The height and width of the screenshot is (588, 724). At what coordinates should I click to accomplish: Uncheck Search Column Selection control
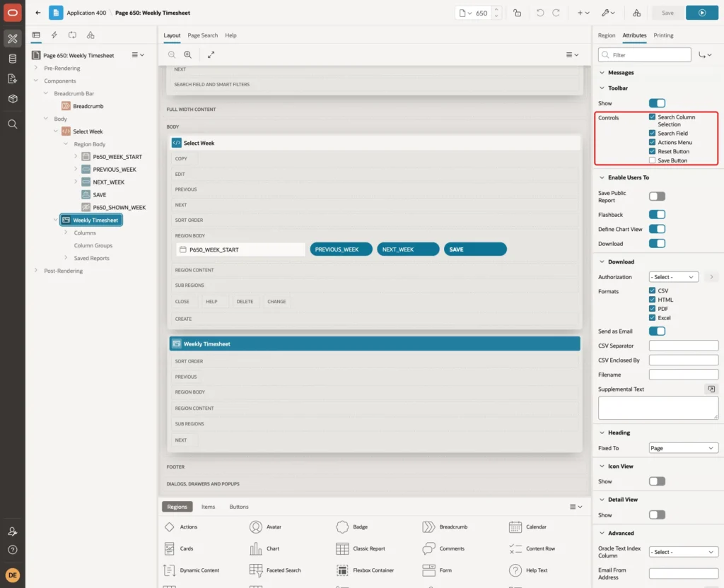tap(652, 117)
